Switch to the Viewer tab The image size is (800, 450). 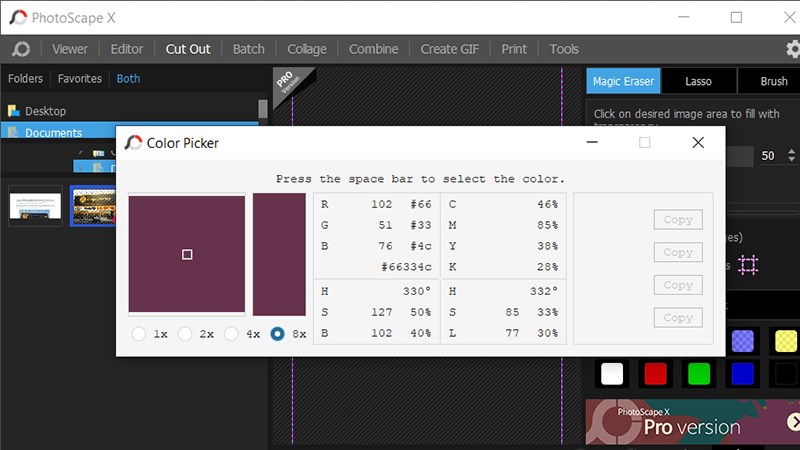pyautogui.click(x=70, y=49)
